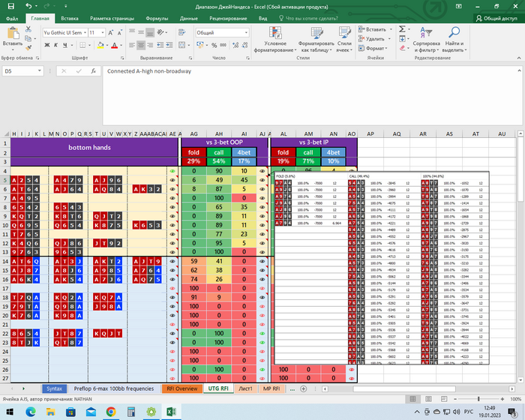Toggle the red eye icon in row 26 column AO
This screenshot has height=420, width=525.
[x=352, y=370]
